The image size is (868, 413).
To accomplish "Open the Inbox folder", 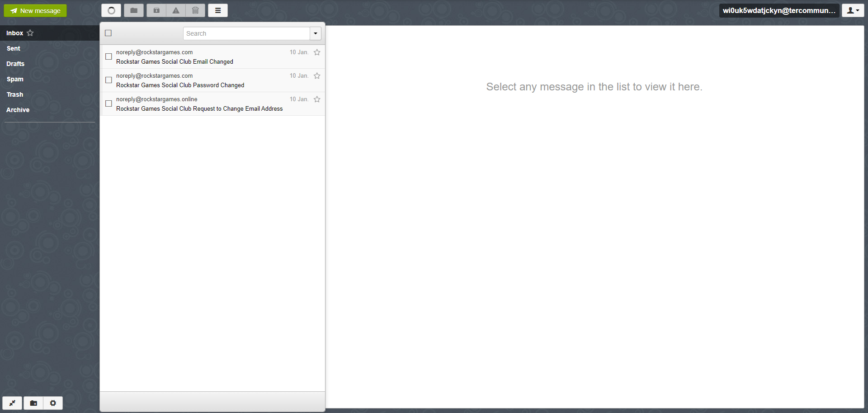I will click(x=50, y=33).
